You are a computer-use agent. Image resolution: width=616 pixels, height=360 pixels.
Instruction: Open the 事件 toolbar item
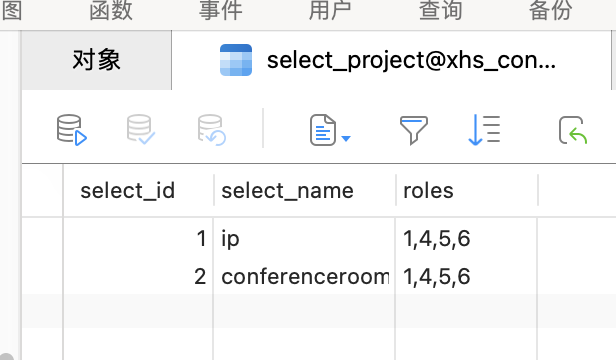coord(220,10)
